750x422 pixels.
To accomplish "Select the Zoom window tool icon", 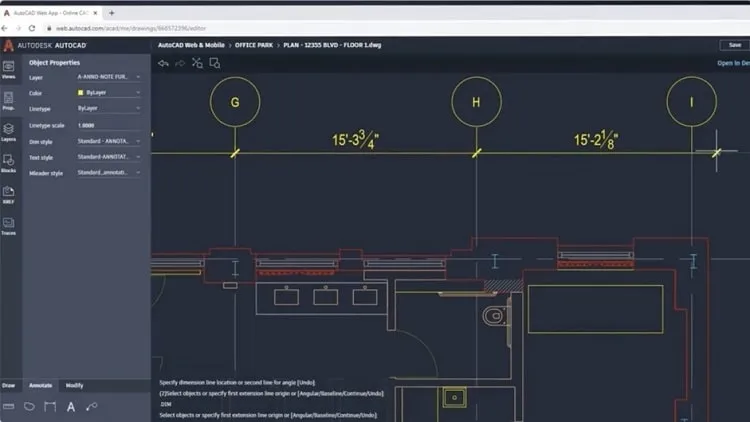I will (x=215, y=63).
